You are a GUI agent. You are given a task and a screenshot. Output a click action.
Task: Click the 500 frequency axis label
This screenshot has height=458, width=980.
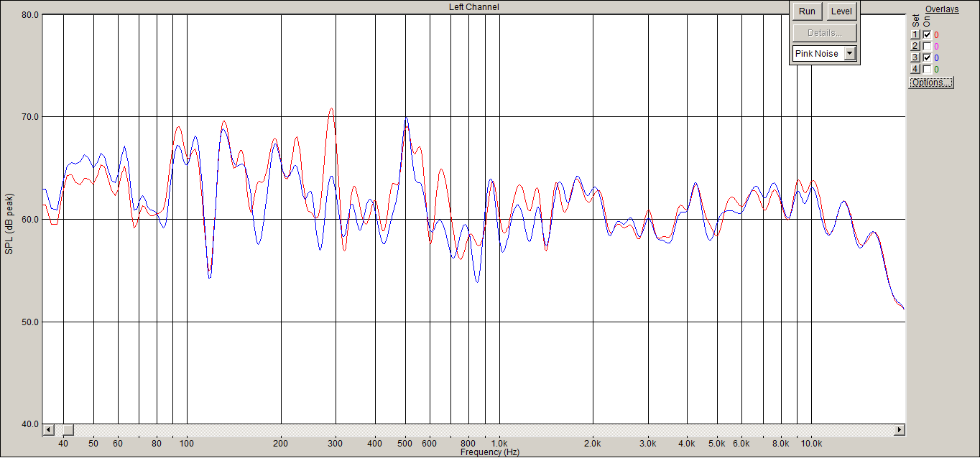406,444
